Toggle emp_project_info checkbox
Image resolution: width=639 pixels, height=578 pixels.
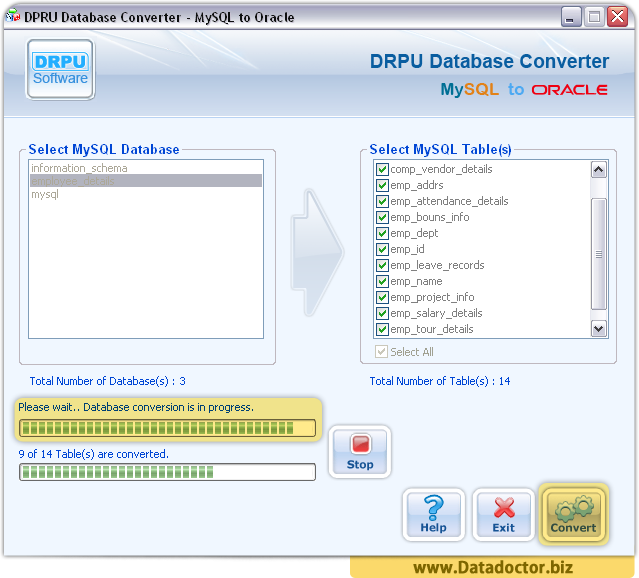tap(382, 297)
